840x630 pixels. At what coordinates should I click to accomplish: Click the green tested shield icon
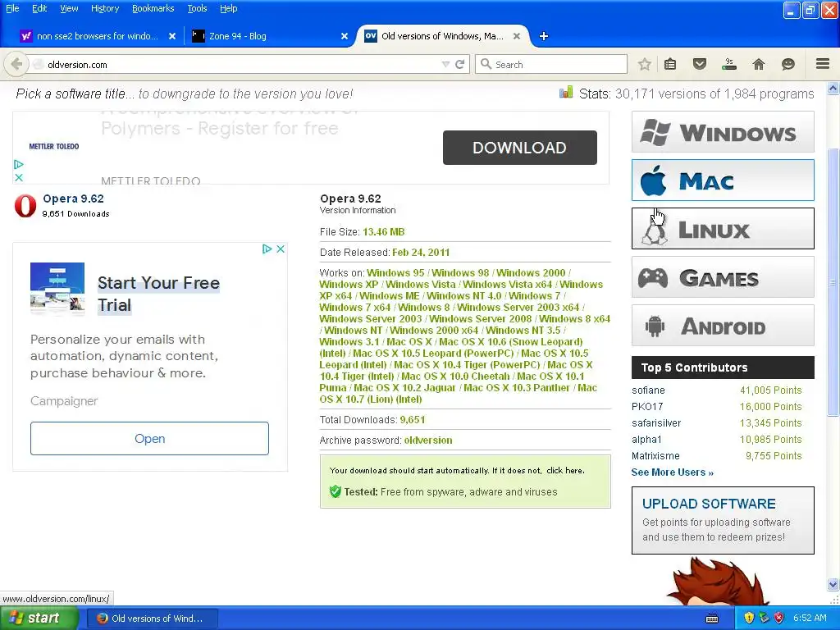(x=336, y=491)
